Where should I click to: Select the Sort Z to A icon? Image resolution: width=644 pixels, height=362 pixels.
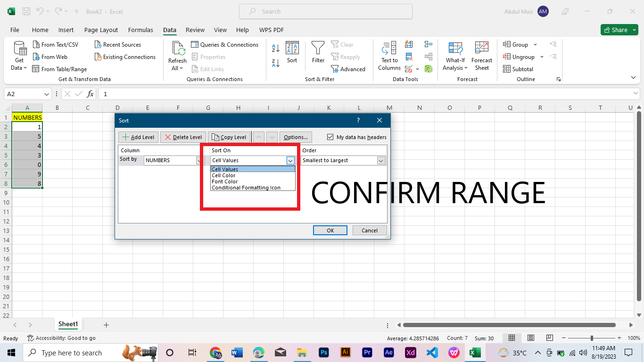tap(275, 63)
